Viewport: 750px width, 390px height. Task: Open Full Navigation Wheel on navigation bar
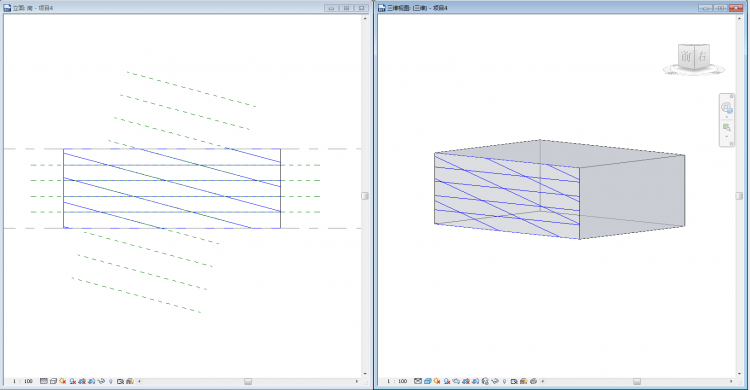click(727, 107)
